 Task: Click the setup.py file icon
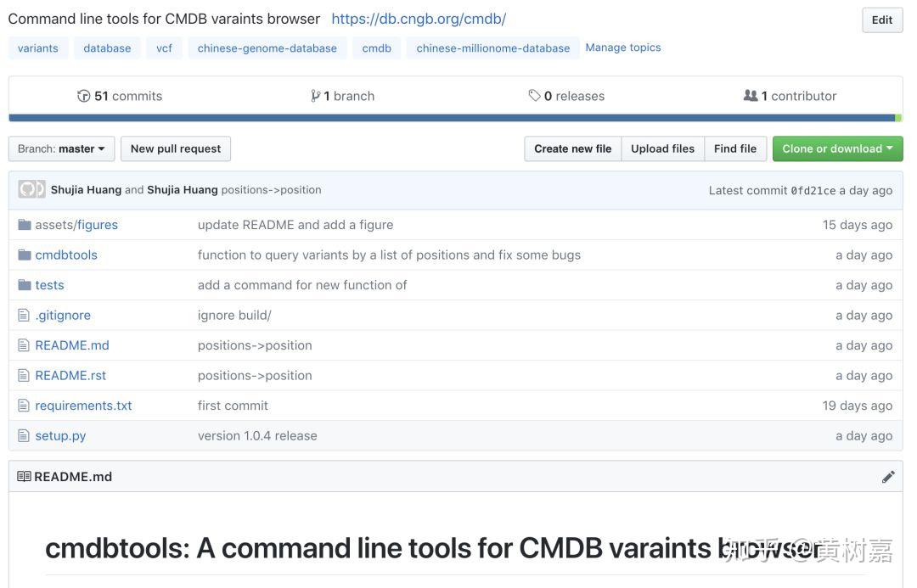click(x=25, y=436)
